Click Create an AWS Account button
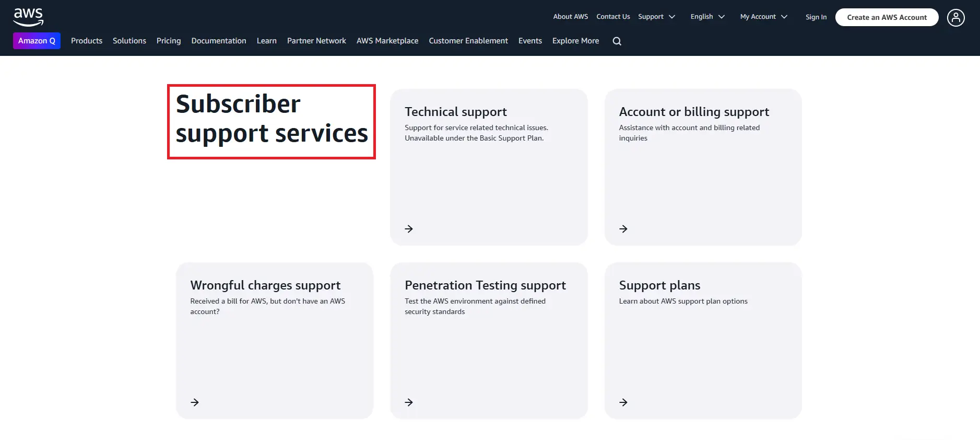Image resolution: width=980 pixels, height=440 pixels. click(x=887, y=17)
